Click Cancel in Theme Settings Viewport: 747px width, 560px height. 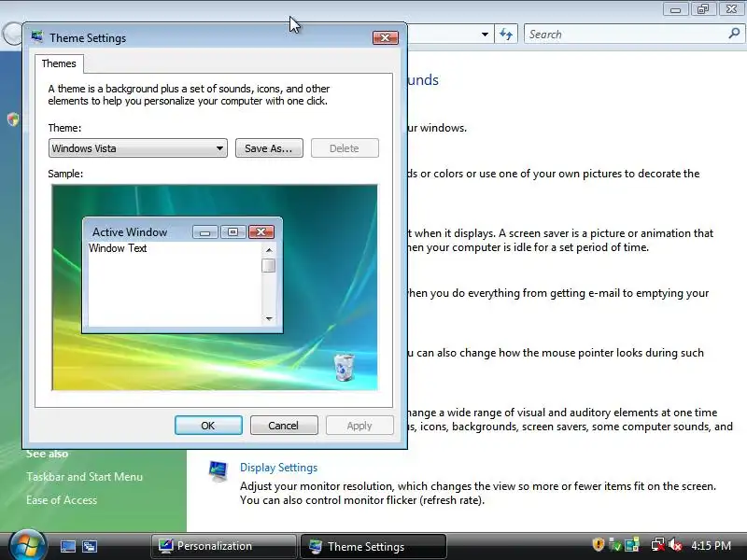284,426
